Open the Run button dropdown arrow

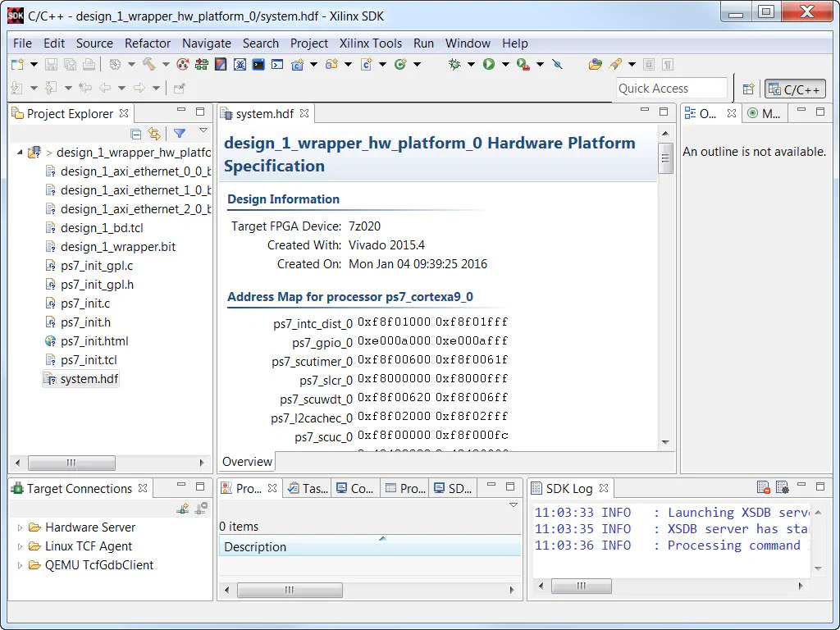coord(505,66)
